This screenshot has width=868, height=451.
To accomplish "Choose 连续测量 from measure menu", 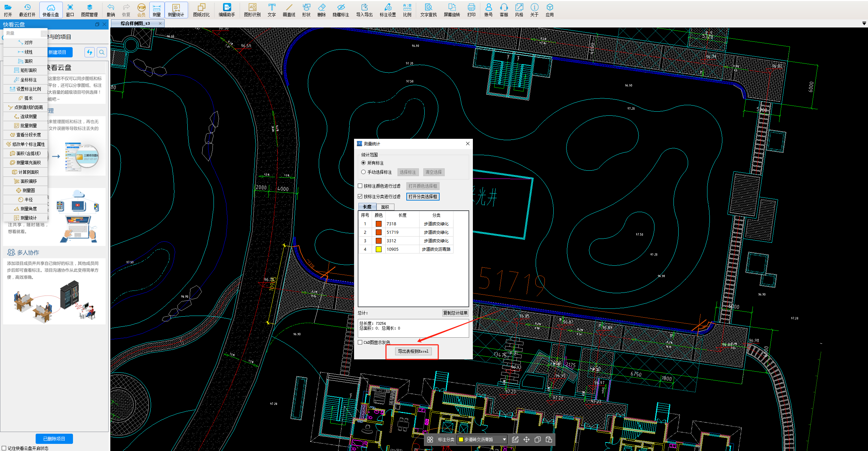I will click(25, 116).
